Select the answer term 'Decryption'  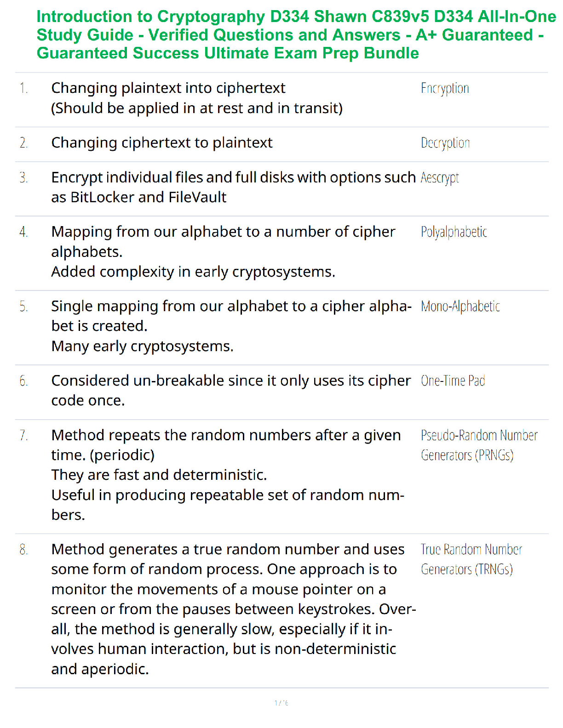tap(445, 143)
